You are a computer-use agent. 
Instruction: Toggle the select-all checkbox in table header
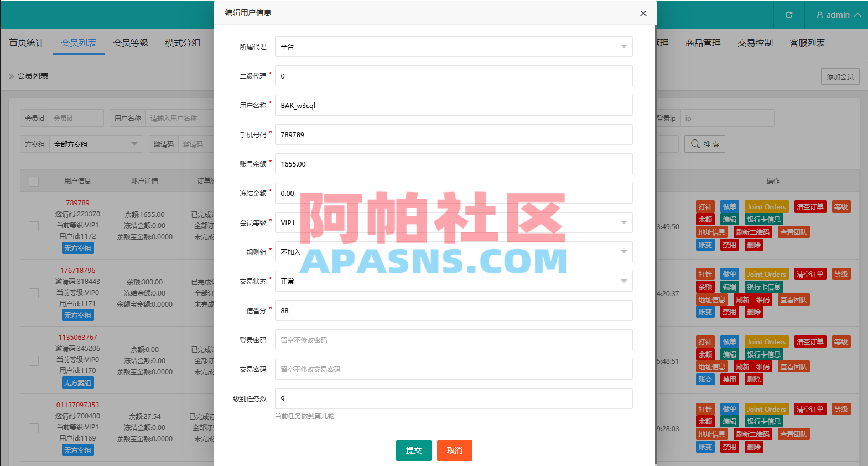tap(34, 181)
